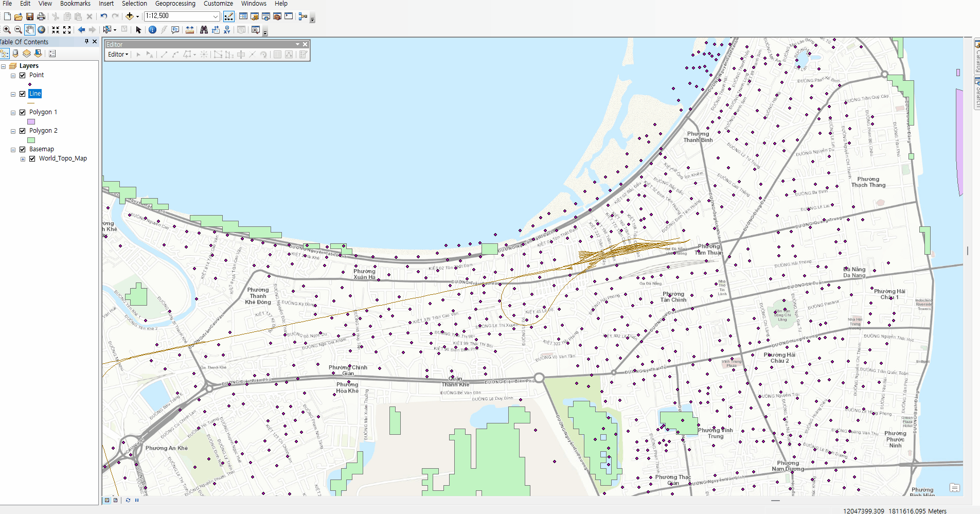The width and height of the screenshot is (980, 514).
Task: List TOC layers by selection
Action: pyautogui.click(x=38, y=54)
